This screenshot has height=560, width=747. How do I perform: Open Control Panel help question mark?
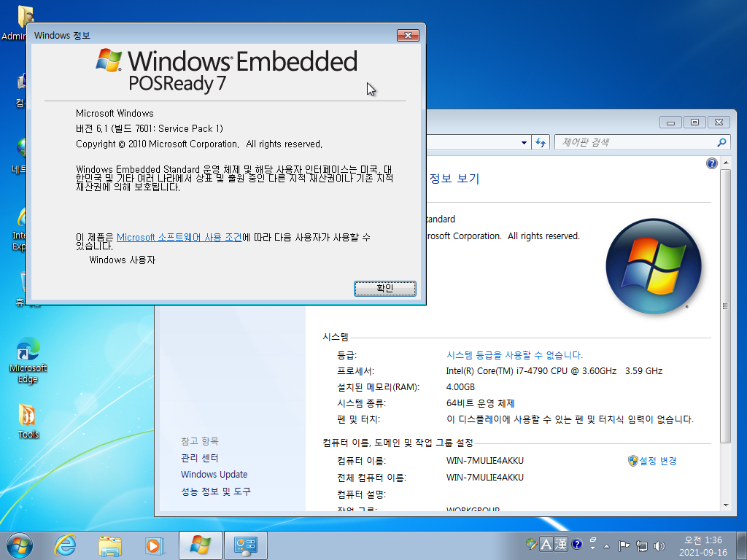point(712,163)
